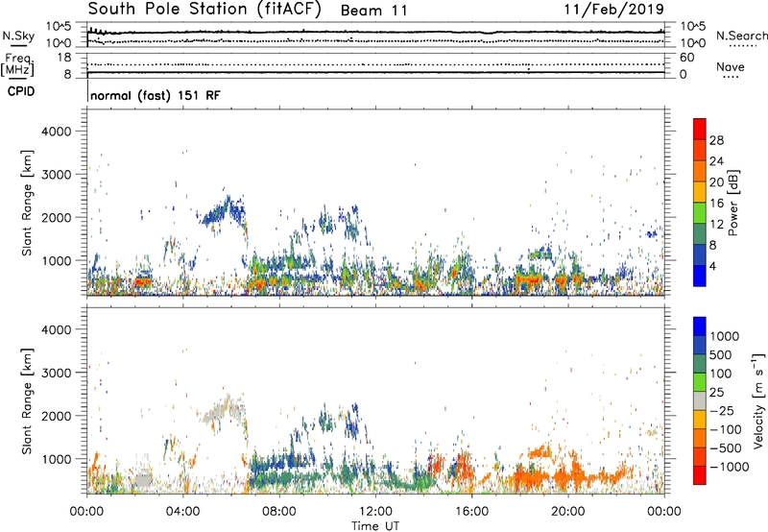Click the '-25' velocity colorbar label

tap(722, 411)
